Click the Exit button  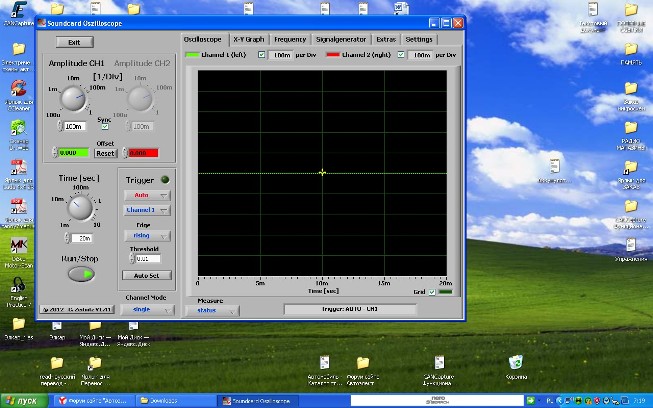coord(75,42)
